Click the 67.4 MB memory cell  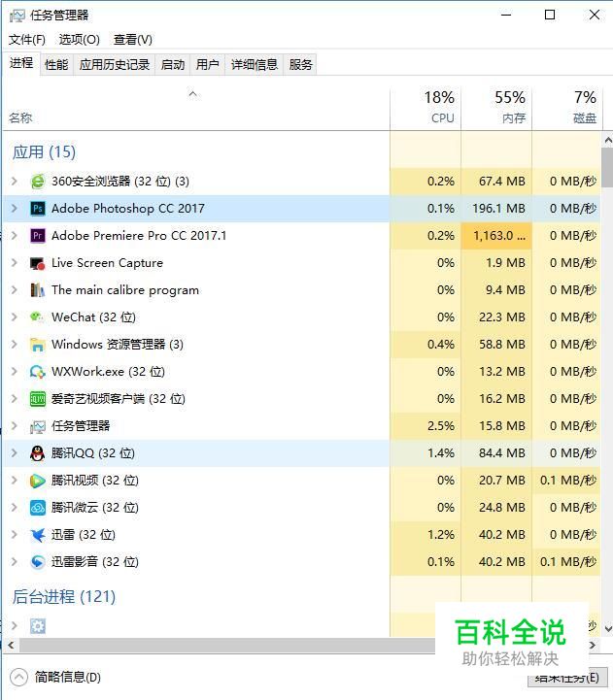496,182
